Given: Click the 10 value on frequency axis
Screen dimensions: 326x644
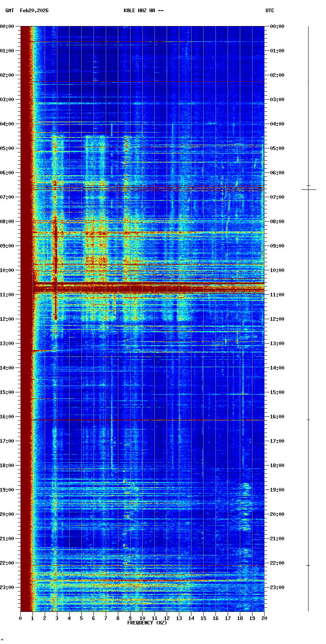Looking at the screenshot, I should pos(142,618).
